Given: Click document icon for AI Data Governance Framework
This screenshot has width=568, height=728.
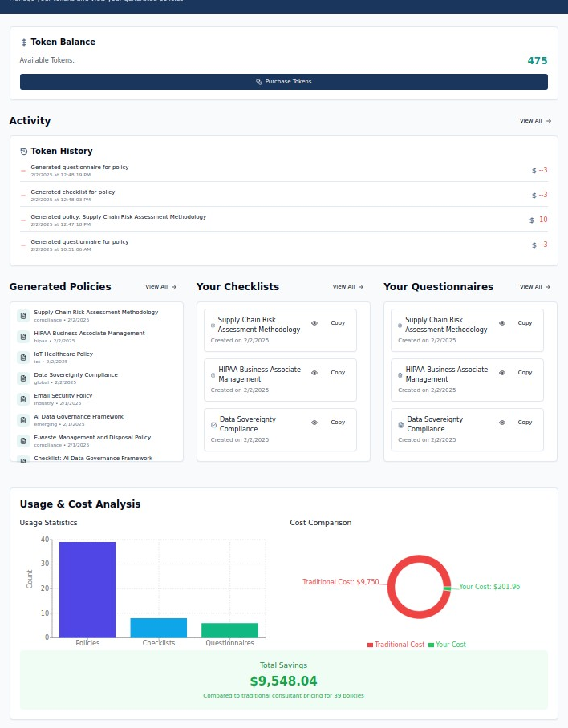Looking at the screenshot, I should coord(23,420).
